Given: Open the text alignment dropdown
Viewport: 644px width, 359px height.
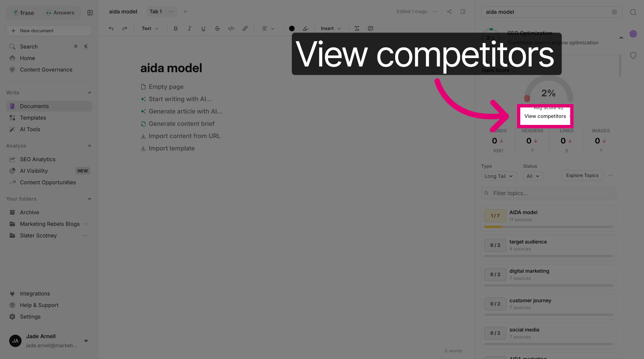Looking at the screenshot, I should coord(268,29).
